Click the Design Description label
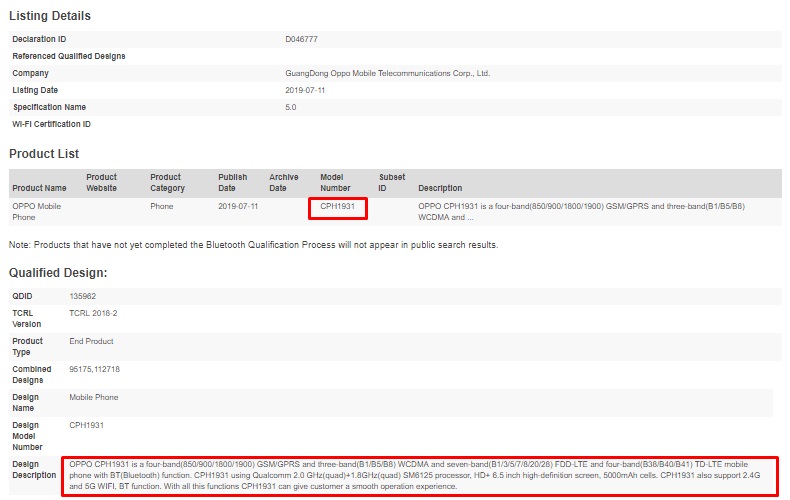 coord(34,470)
